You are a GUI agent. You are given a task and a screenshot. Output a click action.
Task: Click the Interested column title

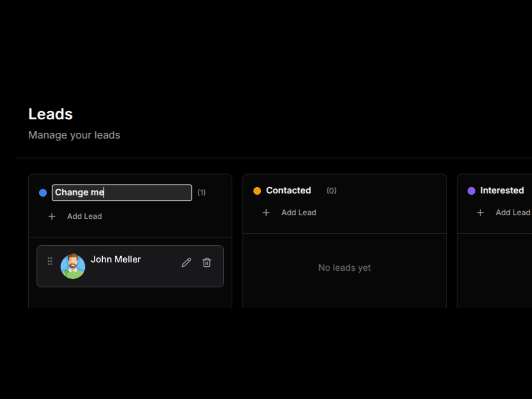click(502, 191)
